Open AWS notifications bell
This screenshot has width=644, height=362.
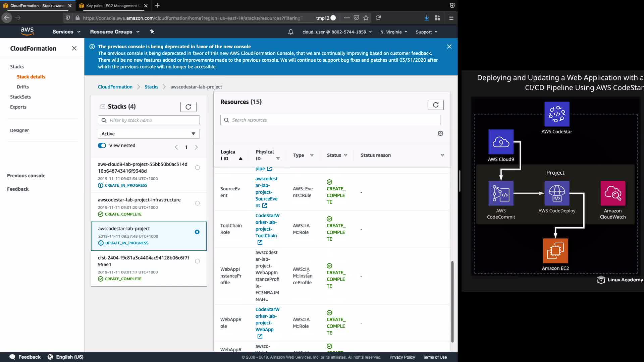click(290, 32)
